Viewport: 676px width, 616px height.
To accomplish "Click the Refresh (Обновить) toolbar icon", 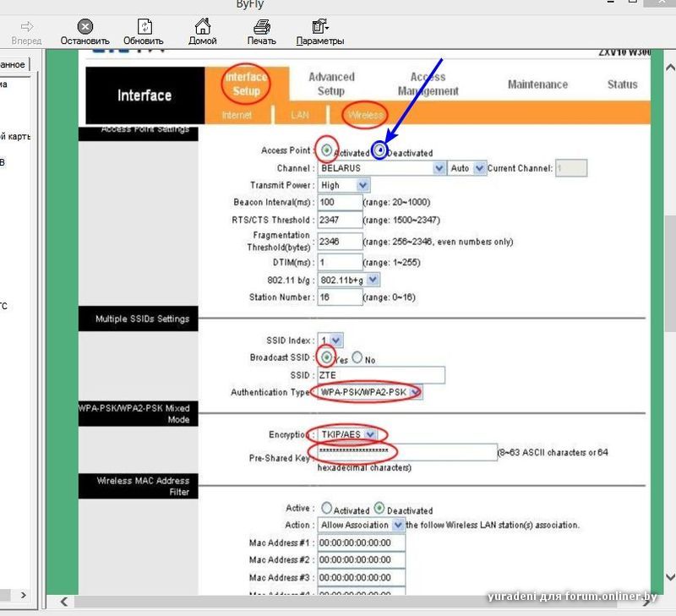I will 144,27.
